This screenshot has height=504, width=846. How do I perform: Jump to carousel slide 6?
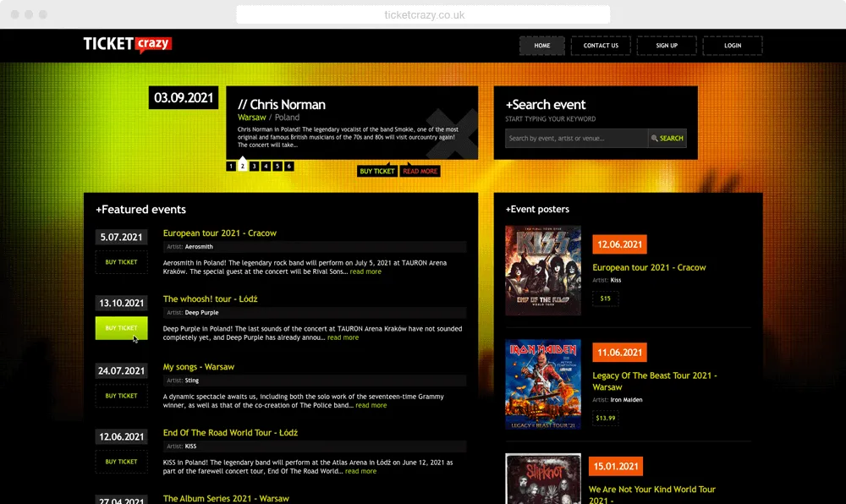click(288, 167)
